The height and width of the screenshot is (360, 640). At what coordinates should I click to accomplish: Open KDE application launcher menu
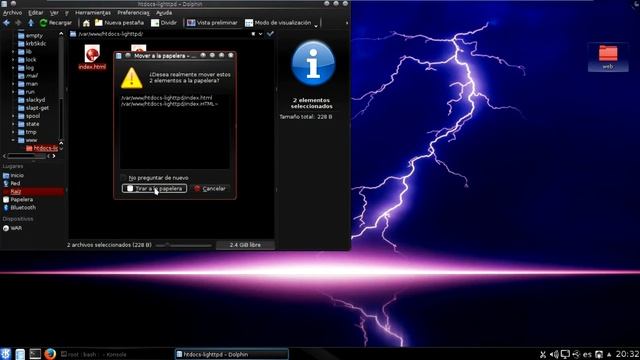point(6,353)
